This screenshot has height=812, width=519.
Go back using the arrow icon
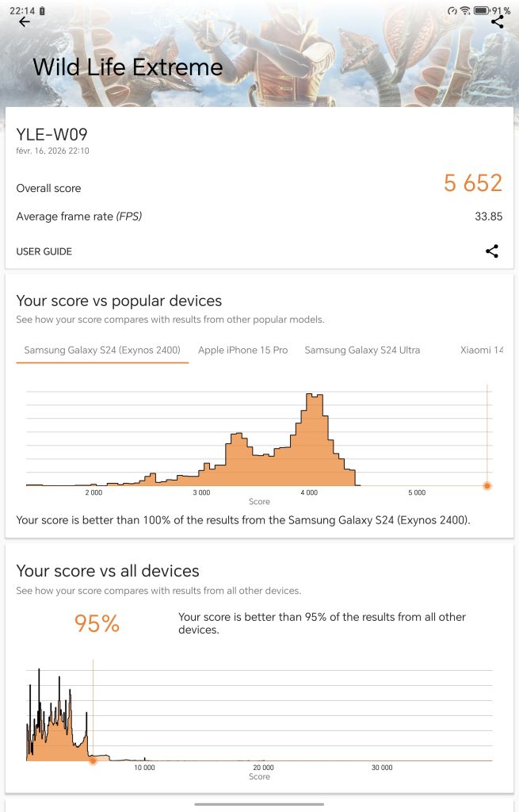coord(25,22)
